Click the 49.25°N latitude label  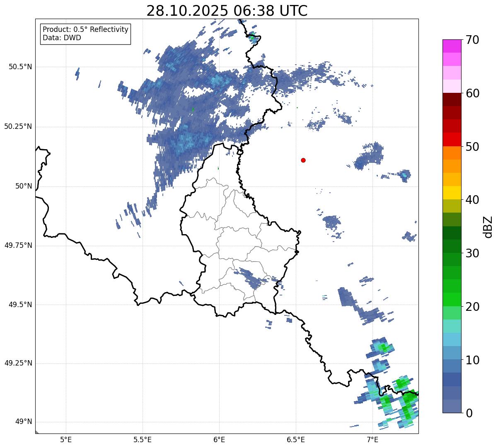pyautogui.click(x=18, y=363)
